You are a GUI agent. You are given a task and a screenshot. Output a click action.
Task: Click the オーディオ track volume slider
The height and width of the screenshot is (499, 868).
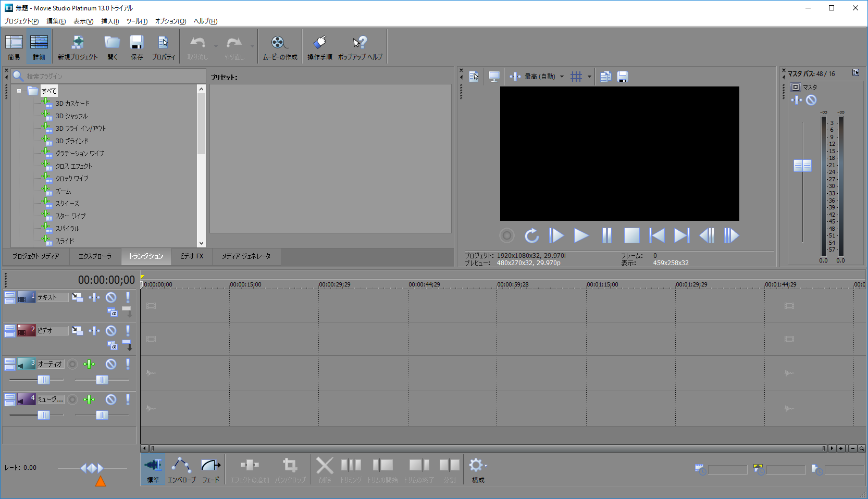44,380
